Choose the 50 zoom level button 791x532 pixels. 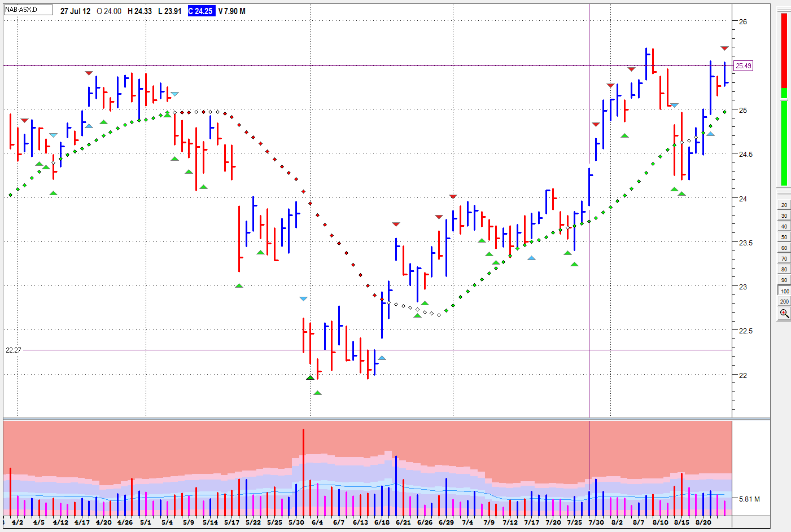784,237
